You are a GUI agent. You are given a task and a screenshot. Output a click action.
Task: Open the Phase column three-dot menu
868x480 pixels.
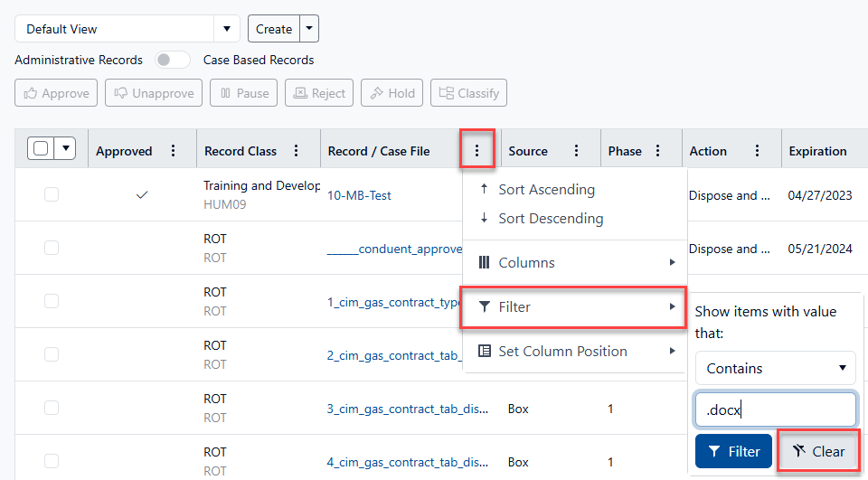point(657,151)
